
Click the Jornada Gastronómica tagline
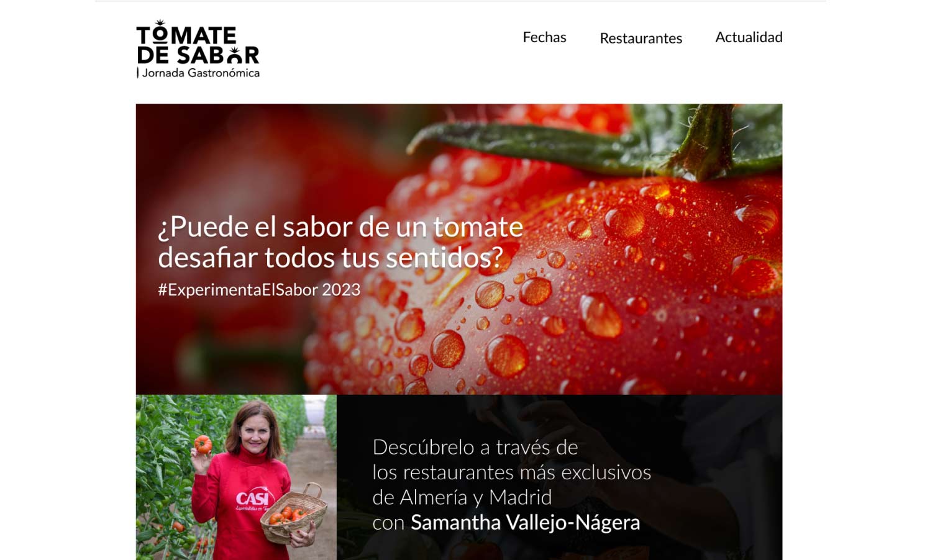pyautogui.click(x=201, y=73)
